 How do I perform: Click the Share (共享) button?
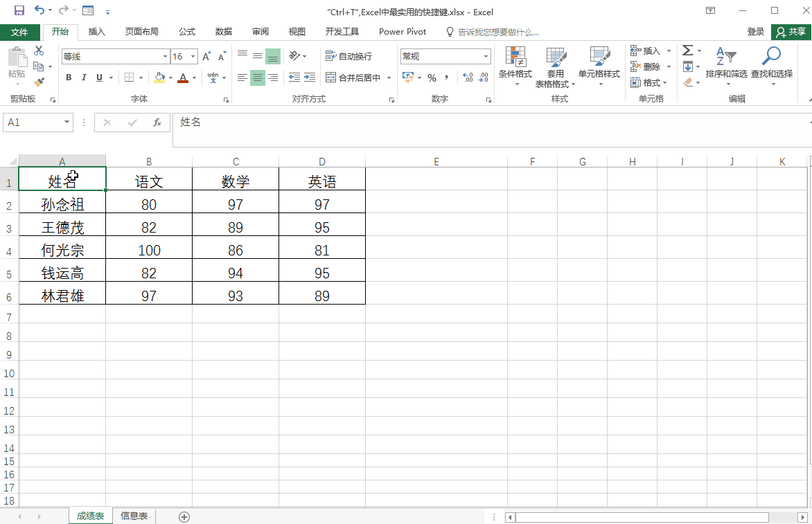click(791, 32)
